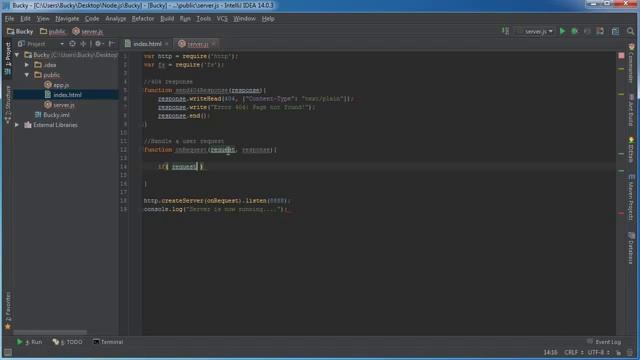The image size is (640, 360).
Task: Collapse the Bucky root project node
Action: click(x=17, y=55)
